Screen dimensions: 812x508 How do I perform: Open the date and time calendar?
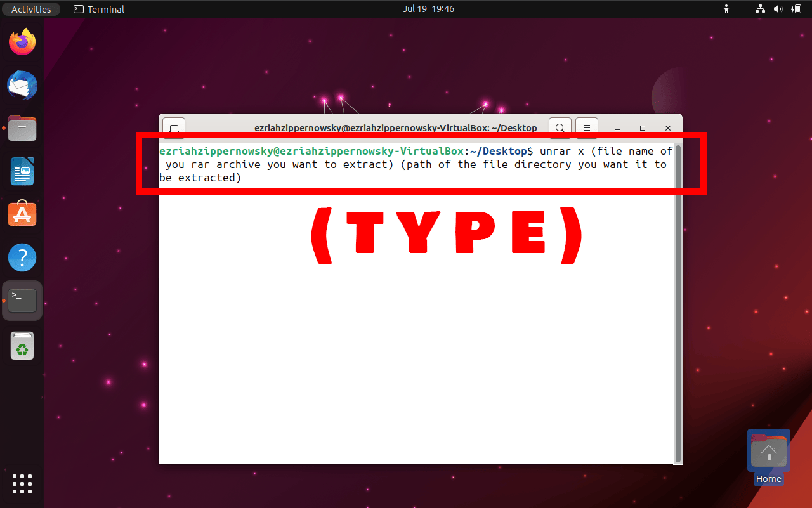pos(429,9)
